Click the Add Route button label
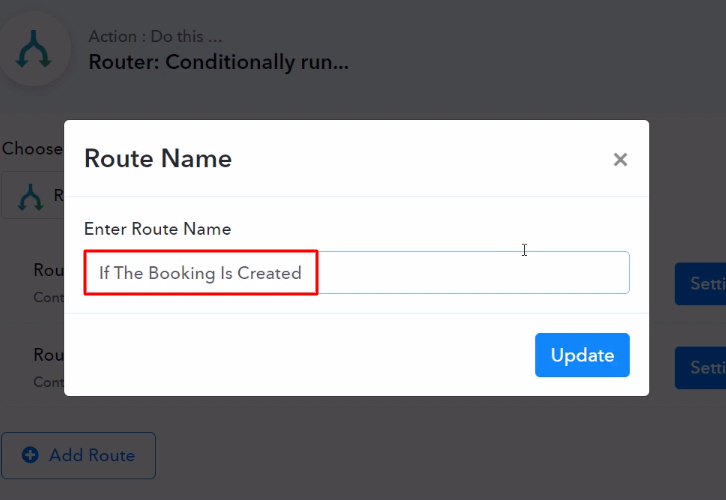The image size is (726, 500). [x=92, y=456]
